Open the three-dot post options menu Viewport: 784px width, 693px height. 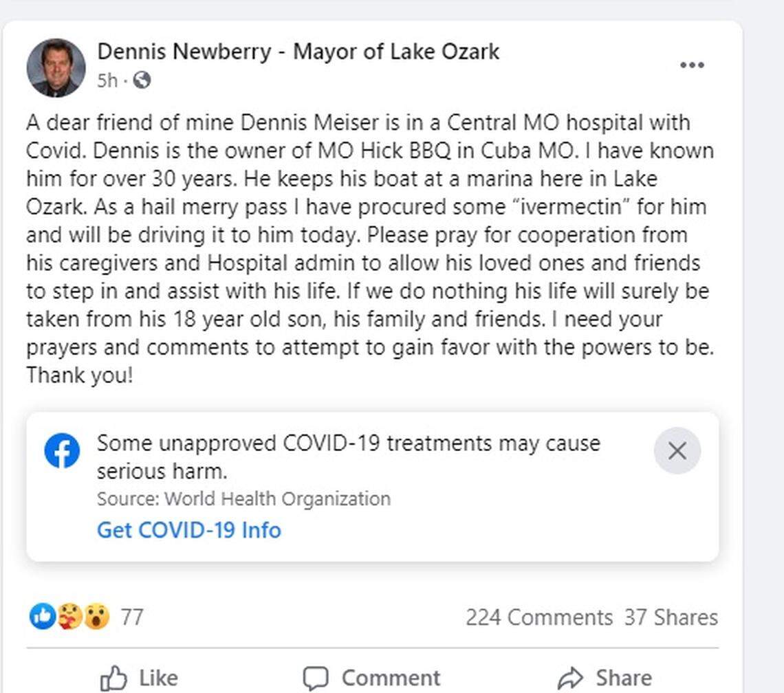(x=693, y=65)
